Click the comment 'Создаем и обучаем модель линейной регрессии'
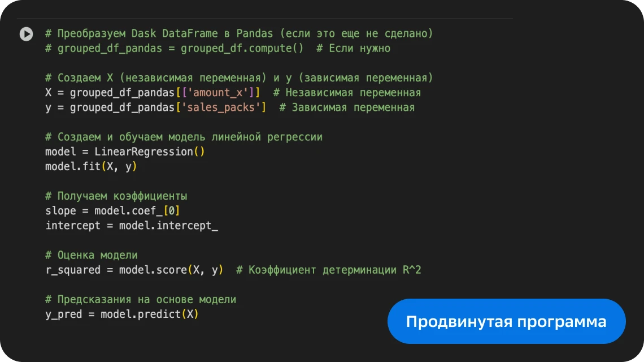This screenshot has width=644, height=362. click(184, 137)
